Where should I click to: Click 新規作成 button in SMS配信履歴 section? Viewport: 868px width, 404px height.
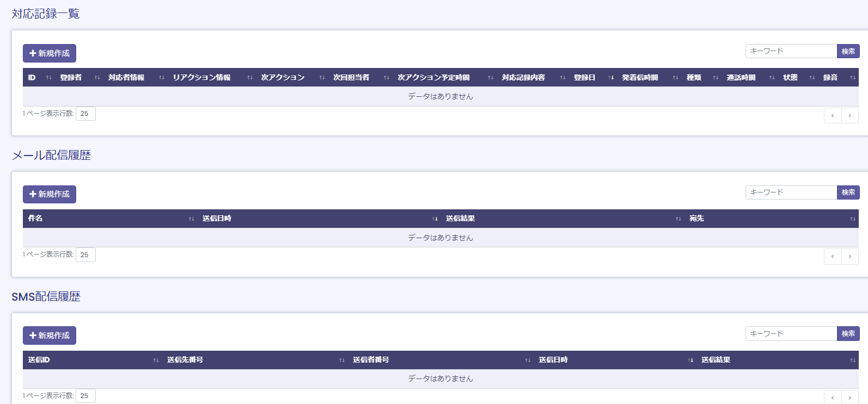[50, 335]
